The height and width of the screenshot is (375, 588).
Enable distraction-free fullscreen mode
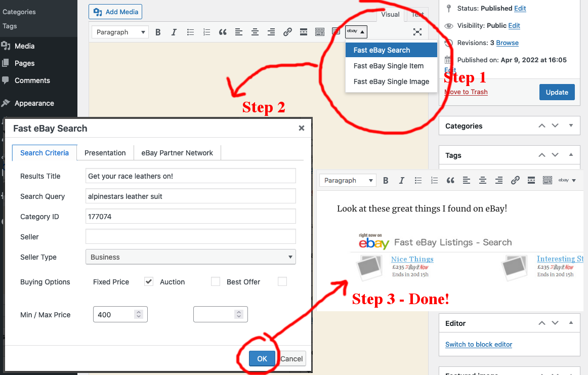417,32
